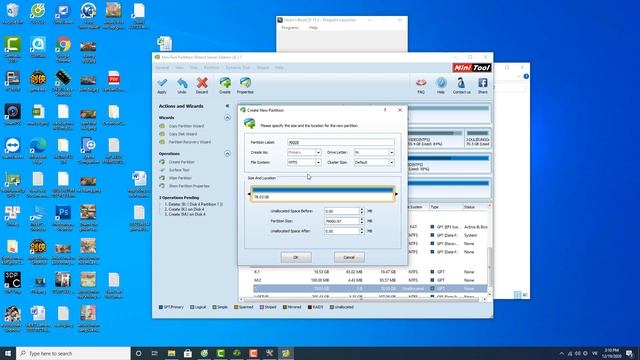Open Task View from the taskbar
Screen dimensions: 640x360
coord(155,353)
